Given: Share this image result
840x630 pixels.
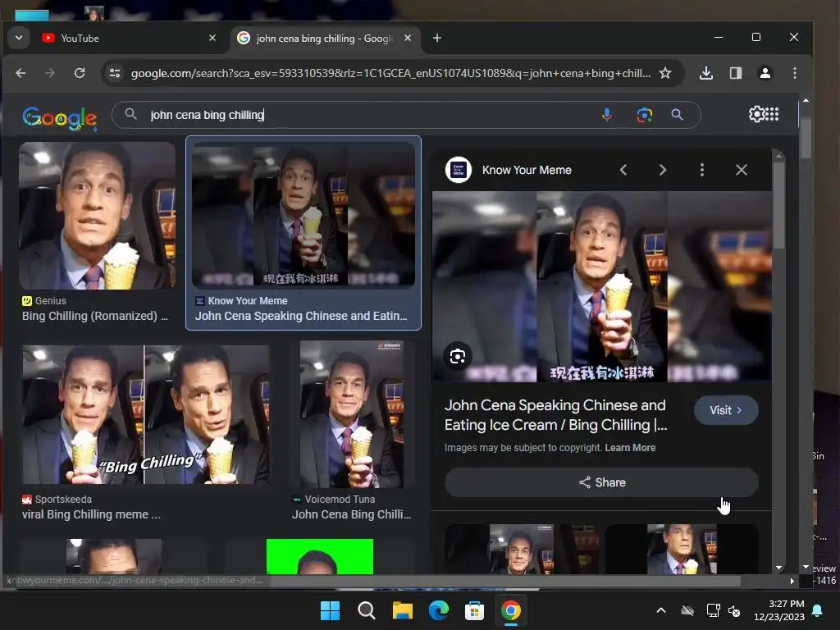Looking at the screenshot, I should point(601,482).
